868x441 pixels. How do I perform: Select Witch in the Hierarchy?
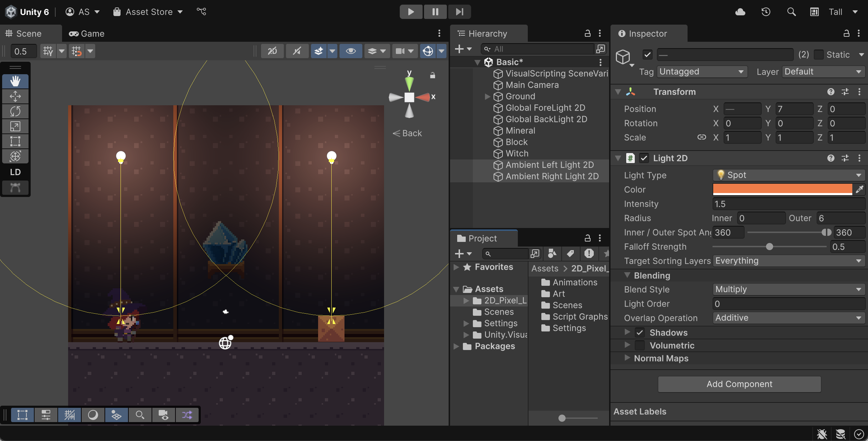(x=517, y=153)
